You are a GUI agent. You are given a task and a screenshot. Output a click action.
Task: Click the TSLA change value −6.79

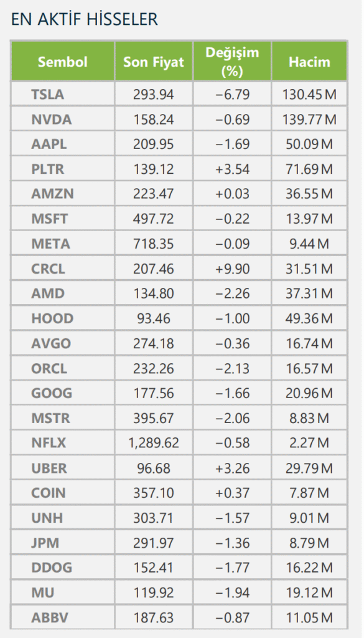click(232, 95)
